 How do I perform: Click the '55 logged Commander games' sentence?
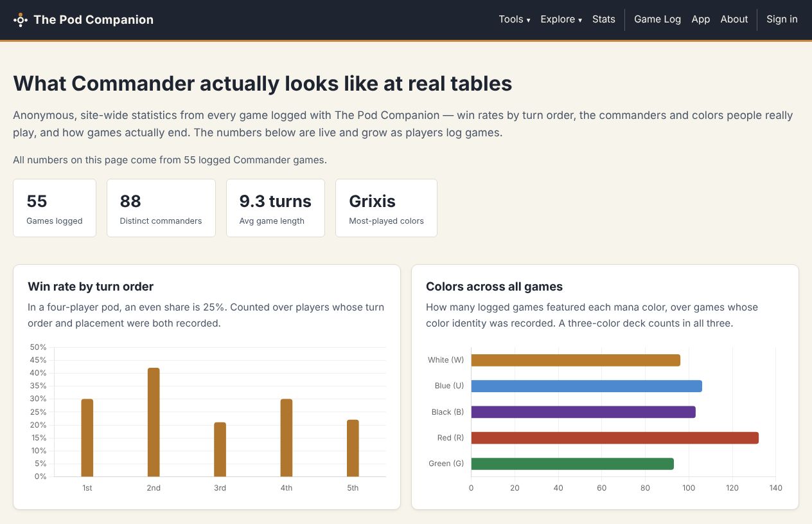(x=170, y=160)
